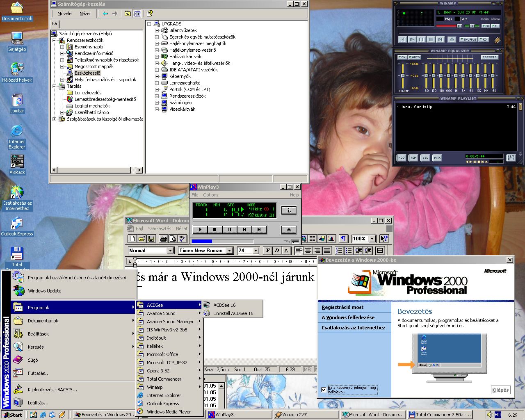Click the Save icon in Word's toolbar
The image size is (525, 420).
pyautogui.click(x=151, y=239)
